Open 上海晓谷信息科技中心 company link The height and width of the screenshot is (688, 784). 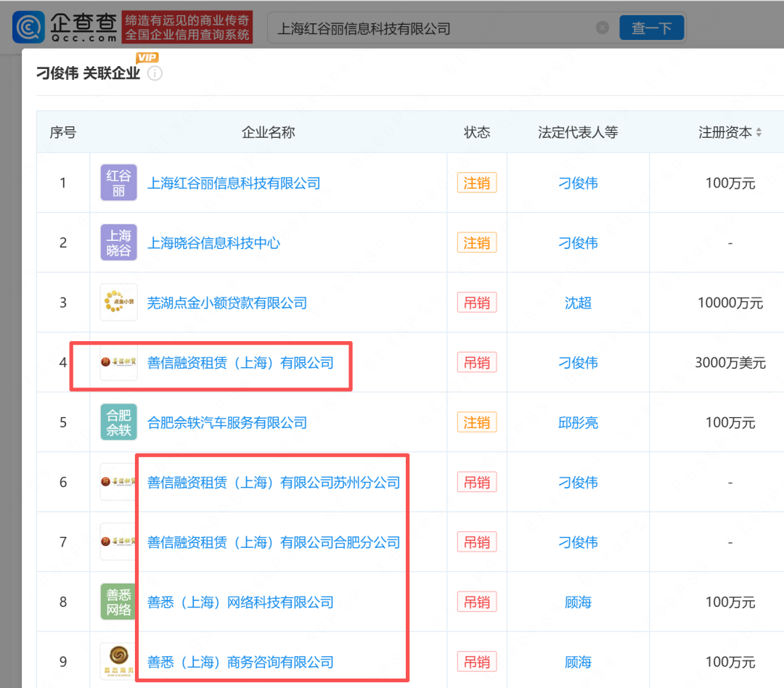(213, 243)
